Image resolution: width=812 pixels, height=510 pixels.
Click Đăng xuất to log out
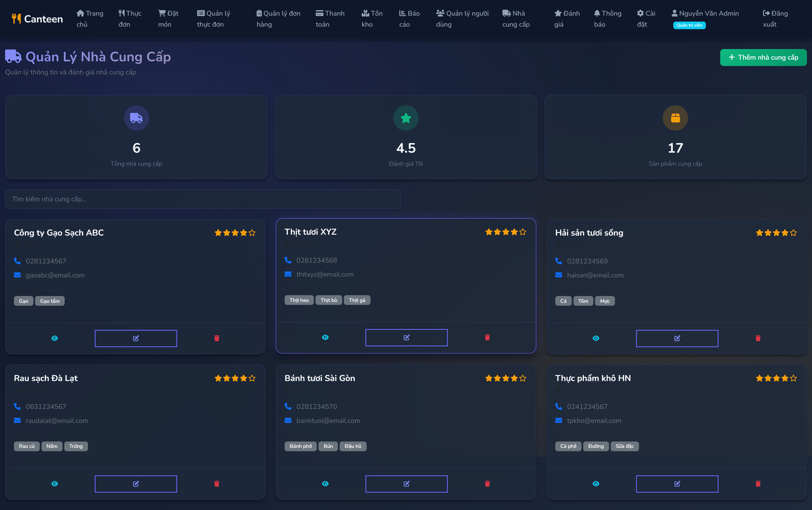point(776,19)
